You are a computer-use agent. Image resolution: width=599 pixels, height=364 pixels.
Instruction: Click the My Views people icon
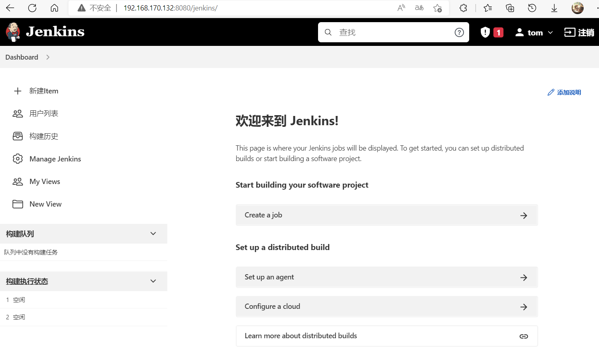pyautogui.click(x=18, y=182)
